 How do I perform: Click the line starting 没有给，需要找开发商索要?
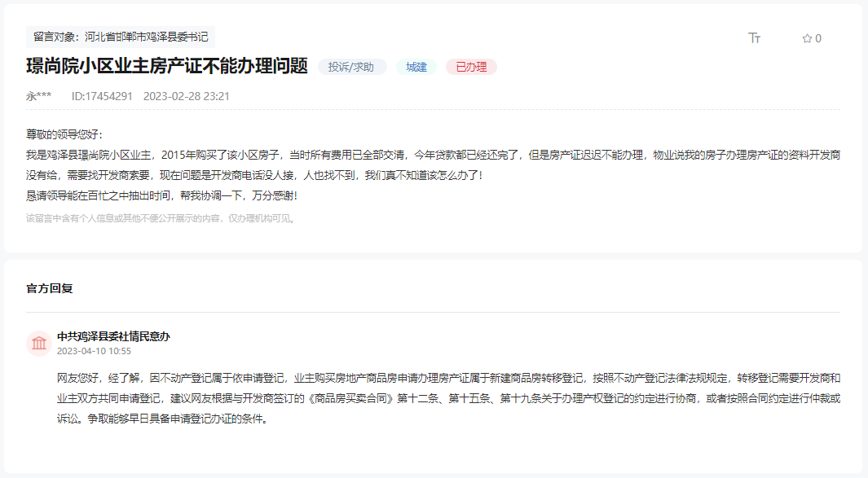(x=254, y=175)
